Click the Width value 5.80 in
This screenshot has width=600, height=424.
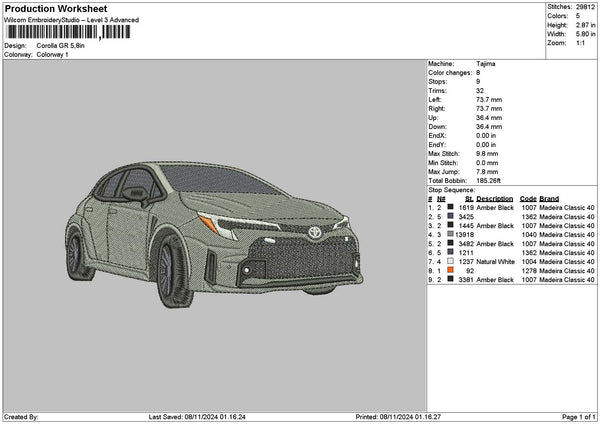(x=585, y=34)
